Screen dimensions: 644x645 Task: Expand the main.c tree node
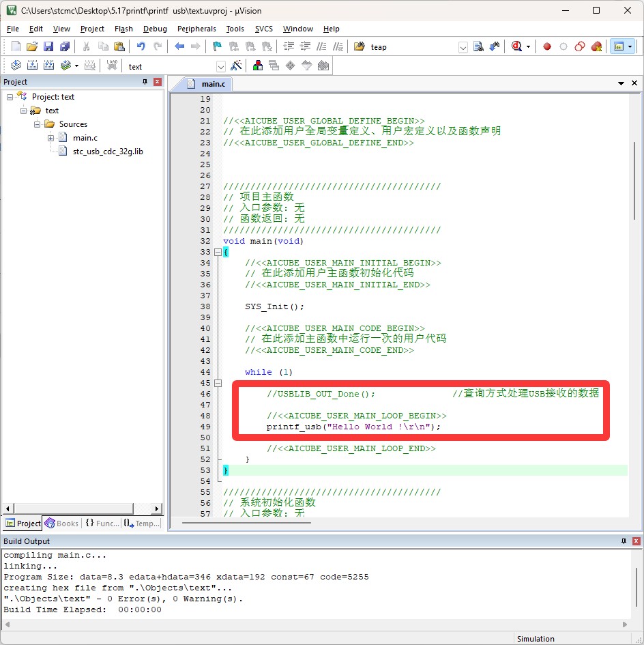point(50,138)
